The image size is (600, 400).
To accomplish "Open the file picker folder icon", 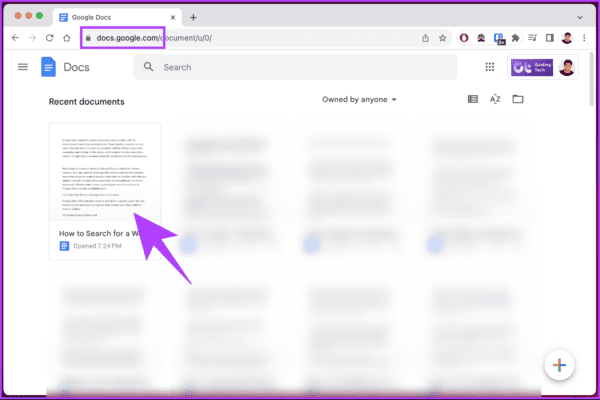I will (518, 99).
